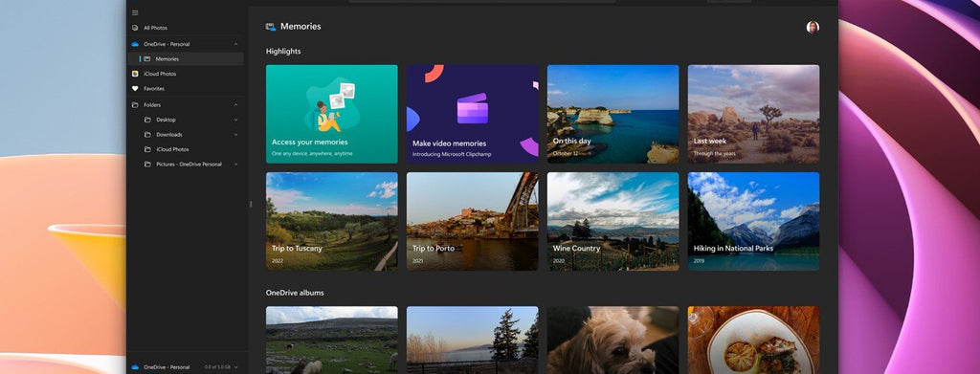Open the grassy hillside OneDrive album
Image resolution: width=980 pixels, height=374 pixels.
click(x=332, y=341)
